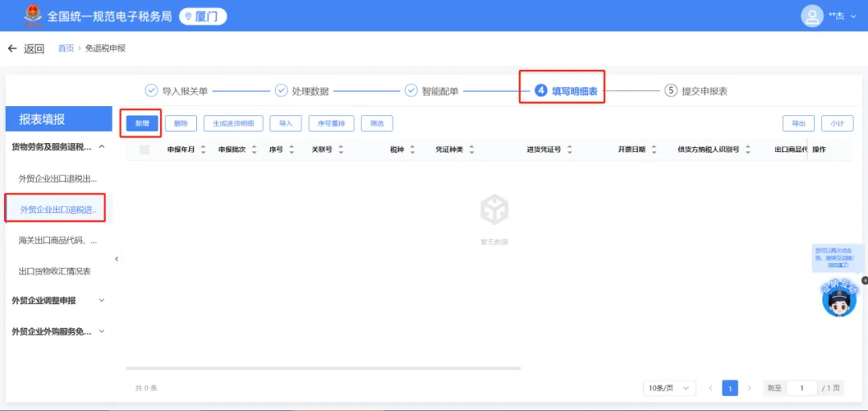This screenshot has width=868, height=411.
Task: Click the 报表填报 panel header
Action: tap(58, 119)
